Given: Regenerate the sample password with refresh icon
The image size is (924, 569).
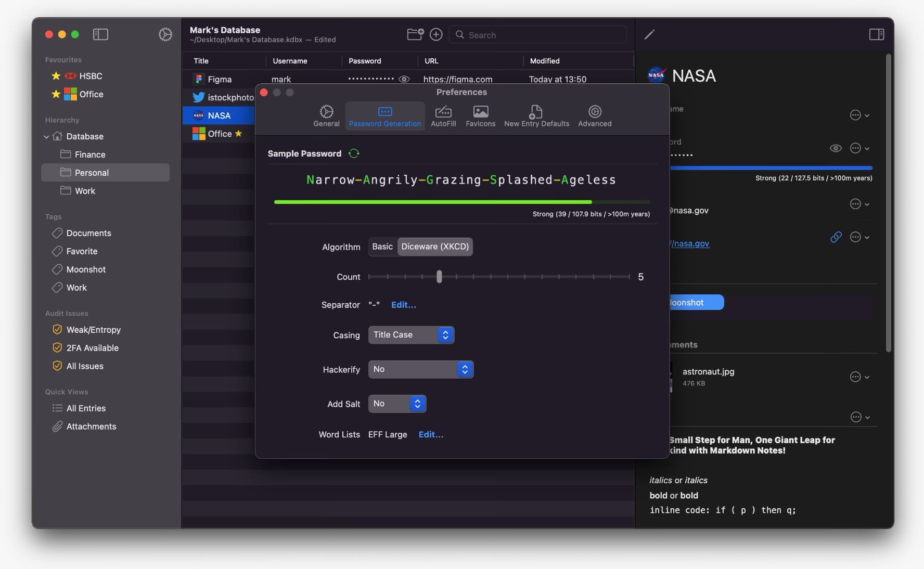Looking at the screenshot, I should (x=354, y=153).
